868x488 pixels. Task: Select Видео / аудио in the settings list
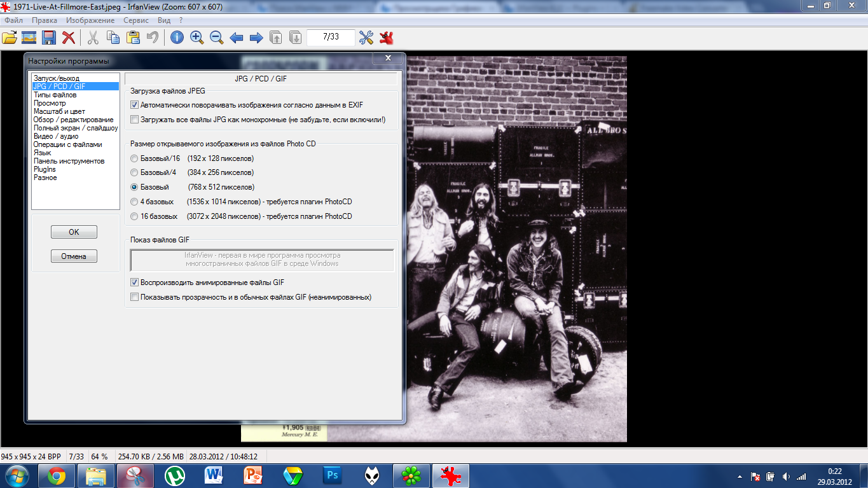click(x=76, y=136)
